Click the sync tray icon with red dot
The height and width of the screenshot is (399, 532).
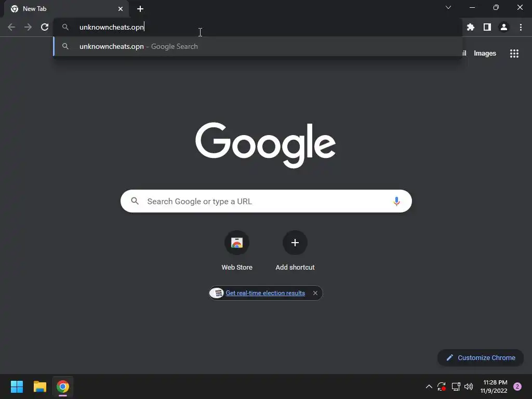[442, 387]
